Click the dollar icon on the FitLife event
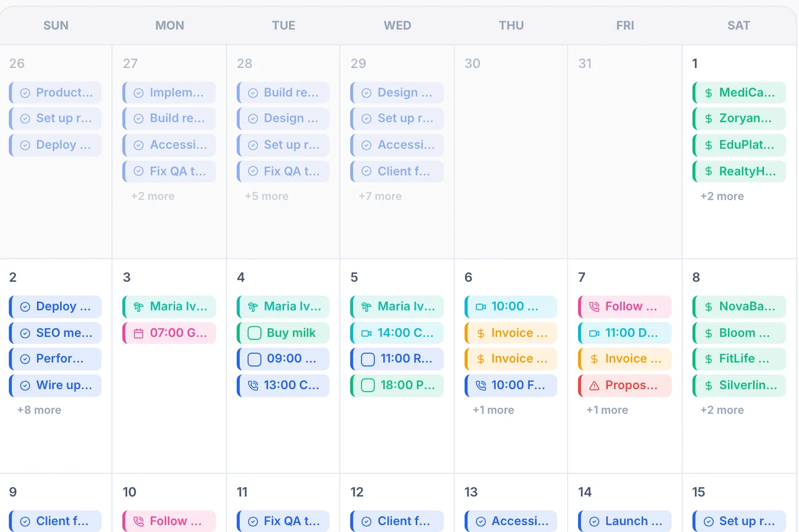 coord(708,359)
